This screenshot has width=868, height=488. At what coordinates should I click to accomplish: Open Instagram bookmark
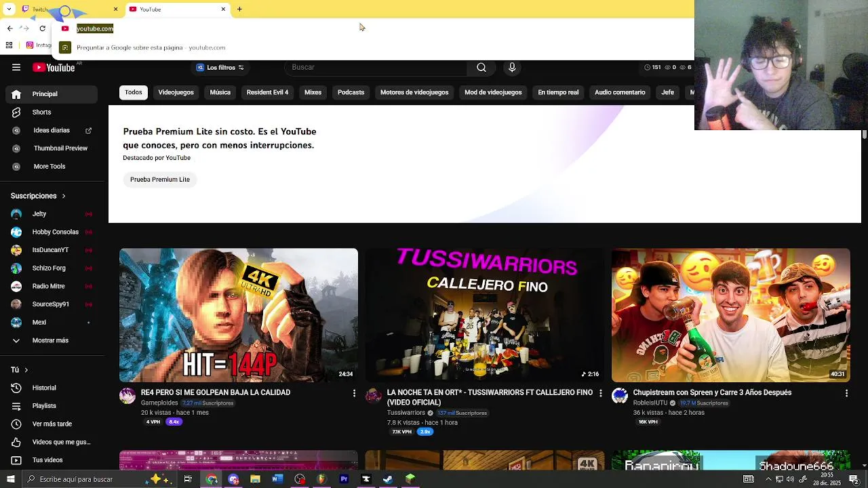38,45
